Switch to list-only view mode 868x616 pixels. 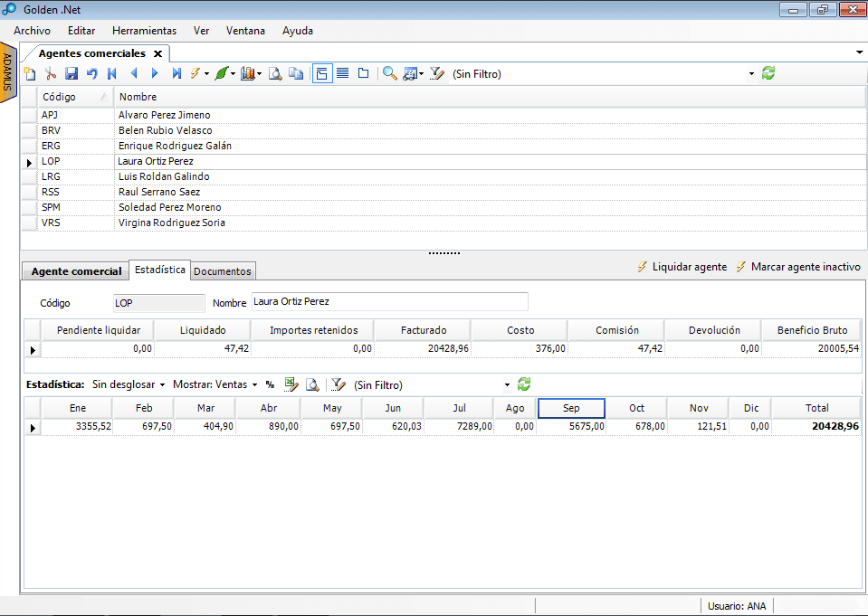point(343,74)
